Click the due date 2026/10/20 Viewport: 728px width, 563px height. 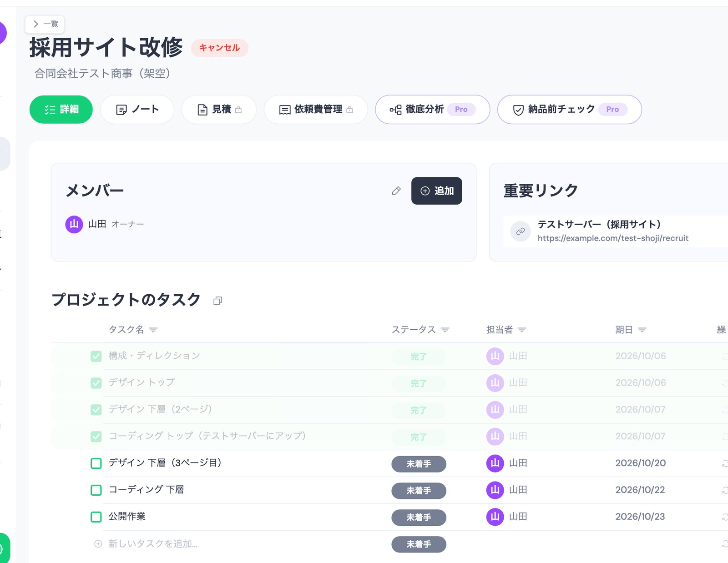[x=640, y=463]
